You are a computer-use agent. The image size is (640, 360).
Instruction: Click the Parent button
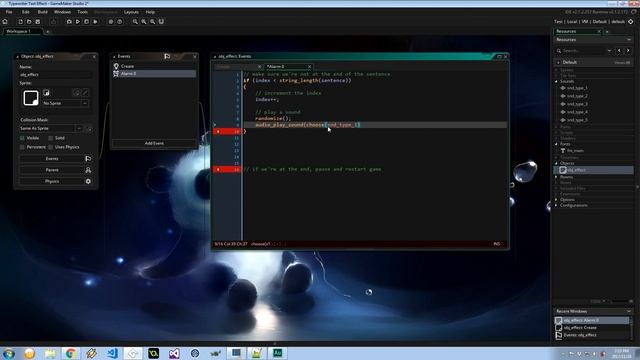pyautogui.click(x=52, y=170)
